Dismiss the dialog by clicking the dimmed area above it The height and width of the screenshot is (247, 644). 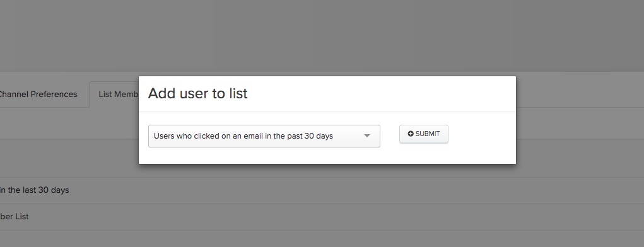pos(322,37)
